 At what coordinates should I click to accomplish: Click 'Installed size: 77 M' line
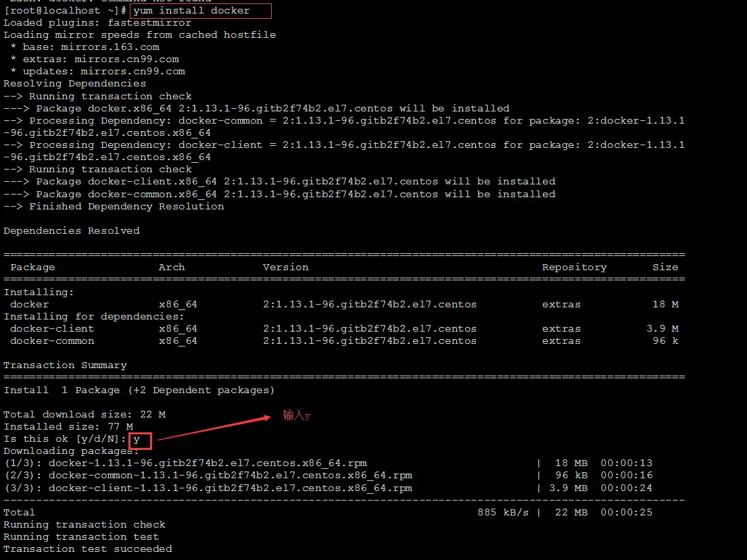pos(68,427)
